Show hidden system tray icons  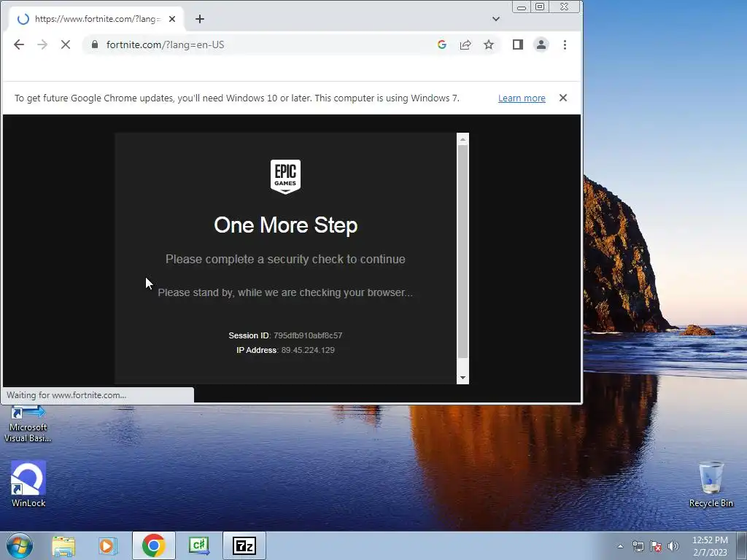[x=620, y=546]
